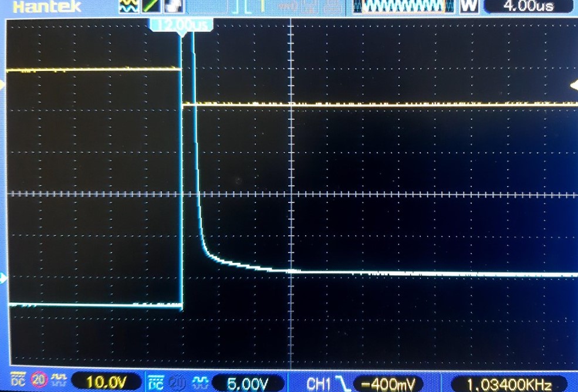The height and width of the screenshot is (392, 578).
Task: Click the CH1 trigger source label
Action: (319, 384)
